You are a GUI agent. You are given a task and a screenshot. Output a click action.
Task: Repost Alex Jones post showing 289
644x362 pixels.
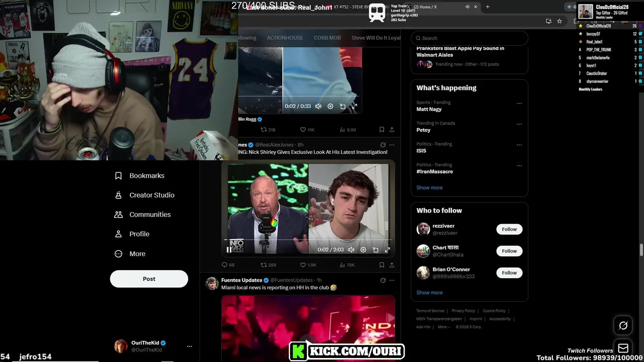pos(268,265)
